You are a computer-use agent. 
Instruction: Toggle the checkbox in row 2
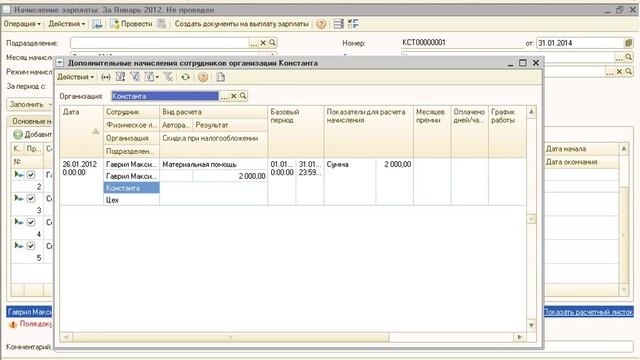(x=31, y=175)
